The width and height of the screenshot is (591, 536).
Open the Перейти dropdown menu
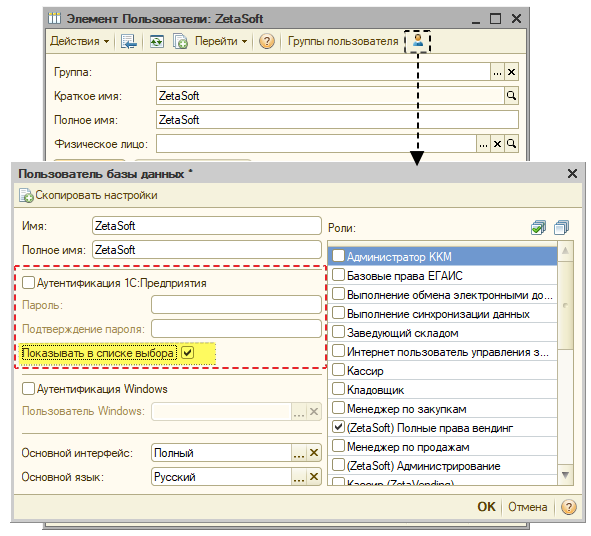pos(221,41)
